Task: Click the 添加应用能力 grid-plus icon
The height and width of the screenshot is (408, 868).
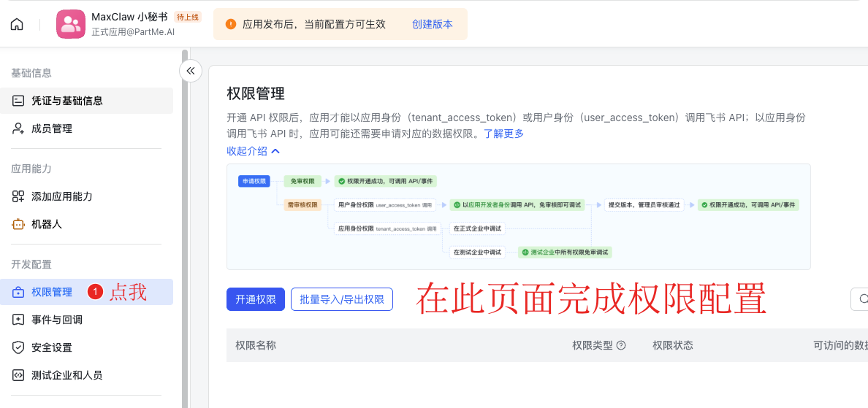Action: [18, 196]
